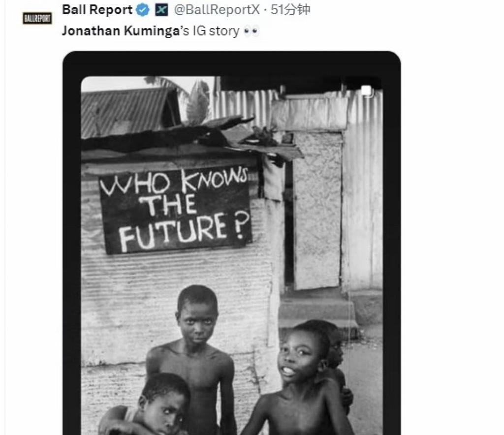Open the Ball Report display name
Image resolution: width=504 pixels, height=435 pixels.
(97, 10)
